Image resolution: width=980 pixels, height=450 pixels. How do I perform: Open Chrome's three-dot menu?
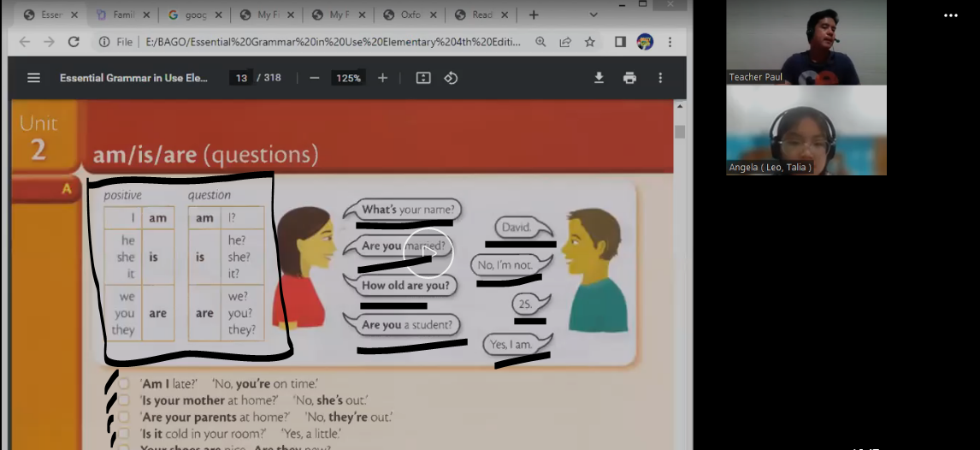pos(670,42)
